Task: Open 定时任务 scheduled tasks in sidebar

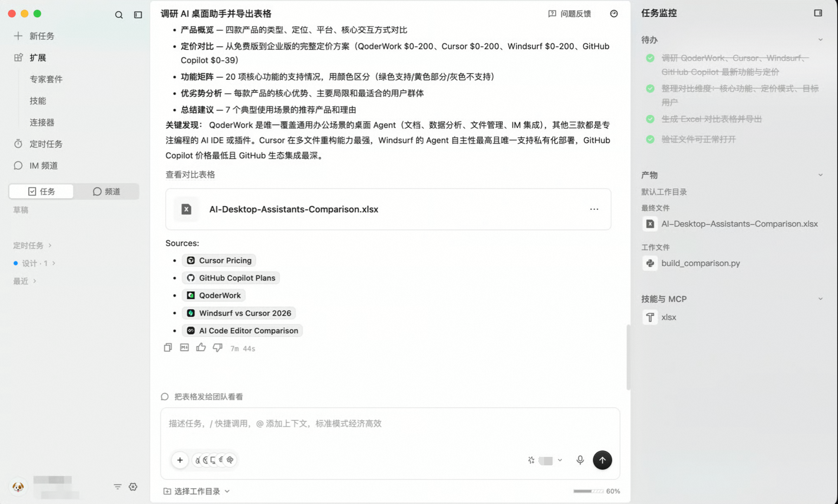Action: coord(38,144)
